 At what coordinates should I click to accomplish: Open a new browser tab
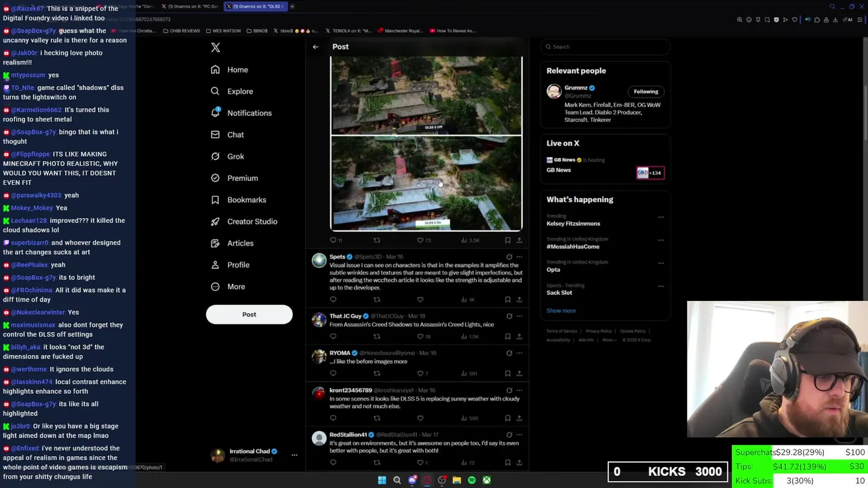tap(292, 6)
